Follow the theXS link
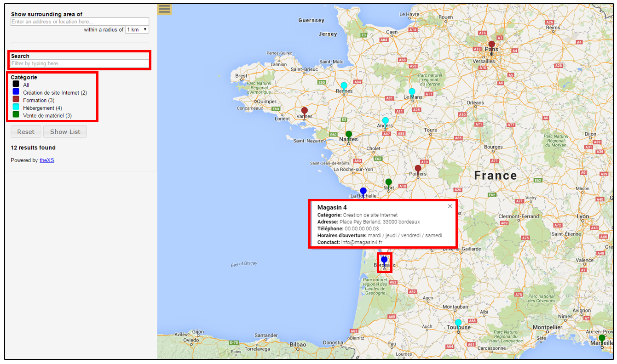This screenshot has height=364, width=617. pyautogui.click(x=46, y=160)
